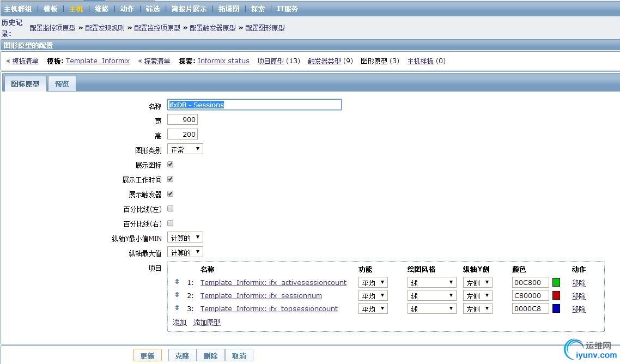The image size is (620, 364).
Task: Open the green color swatch picker
Action: tap(556, 282)
